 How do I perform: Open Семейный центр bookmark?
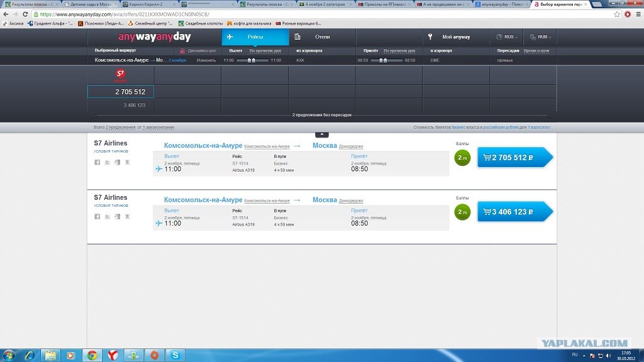(151, 23)
